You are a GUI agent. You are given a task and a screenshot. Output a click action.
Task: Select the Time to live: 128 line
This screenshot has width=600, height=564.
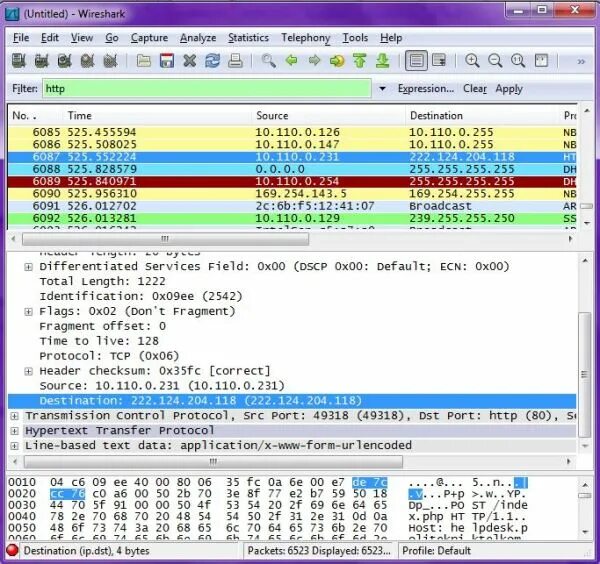(99, 341)
